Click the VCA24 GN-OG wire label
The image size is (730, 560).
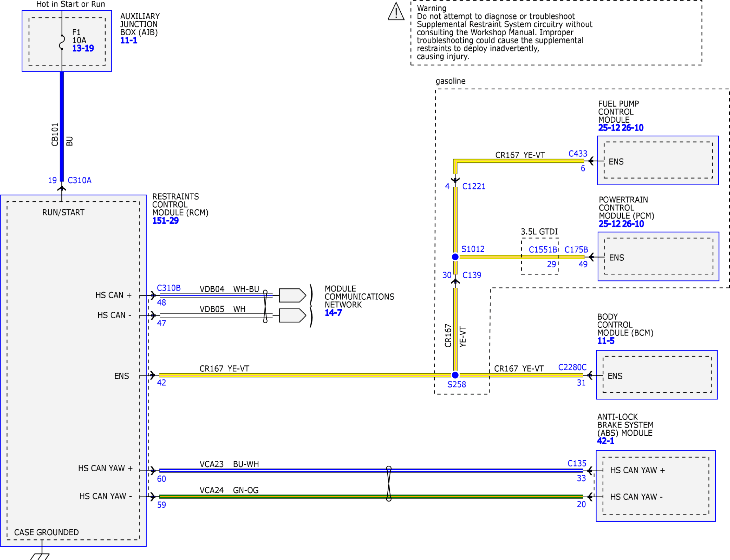(229, 490)
